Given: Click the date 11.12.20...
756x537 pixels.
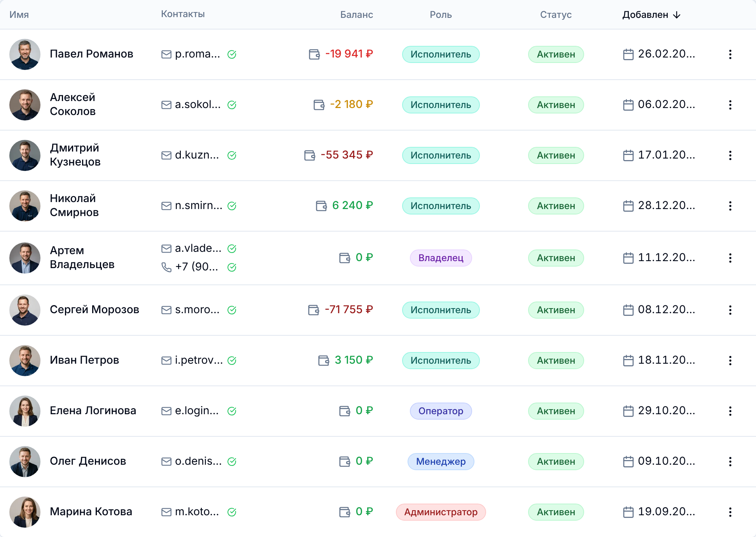Looking at the screenshot, I should (x=667, y=258).
